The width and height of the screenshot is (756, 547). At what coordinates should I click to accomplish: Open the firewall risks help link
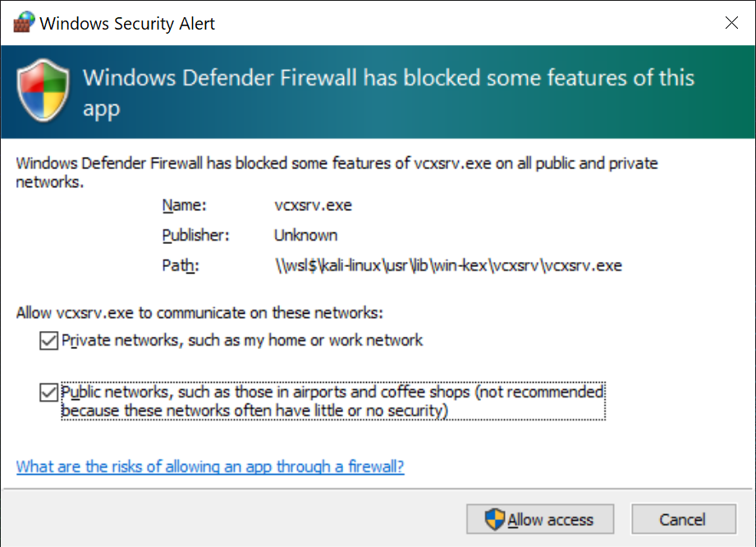coord(210,467)
